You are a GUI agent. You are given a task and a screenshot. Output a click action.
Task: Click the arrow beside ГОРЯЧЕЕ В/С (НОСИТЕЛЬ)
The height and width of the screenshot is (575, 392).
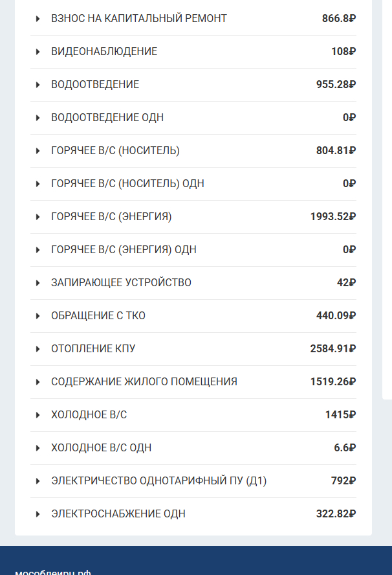tap(39, 151)
